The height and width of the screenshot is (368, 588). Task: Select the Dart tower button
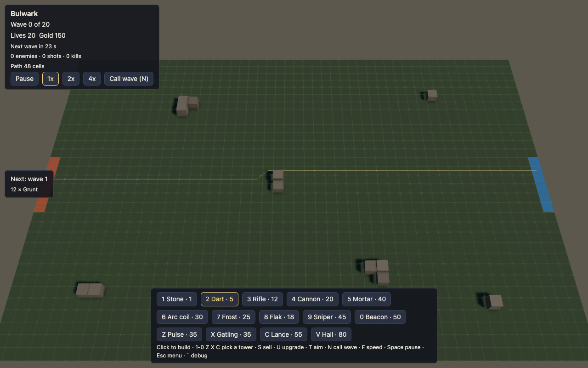tap(220, 299)
